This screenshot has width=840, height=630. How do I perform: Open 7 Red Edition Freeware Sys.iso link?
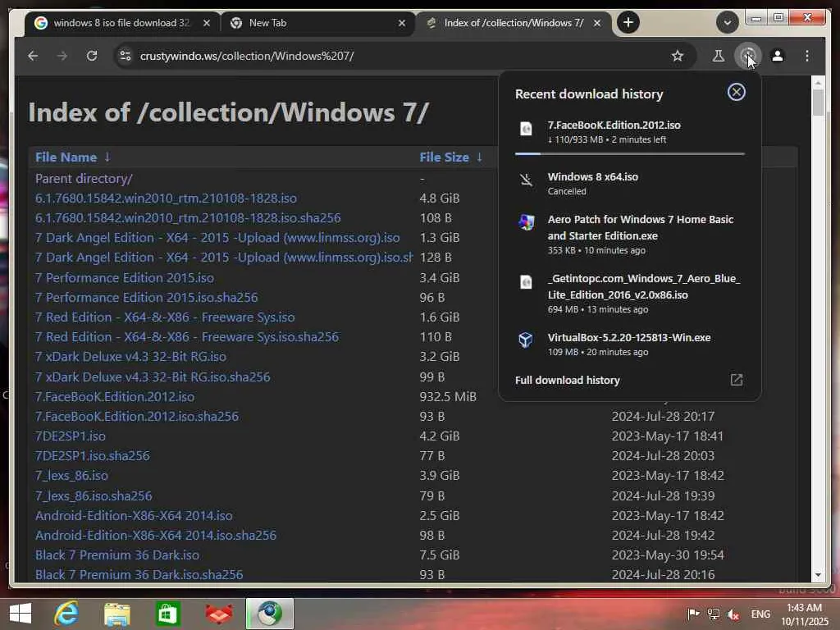(x=165, y=317)
